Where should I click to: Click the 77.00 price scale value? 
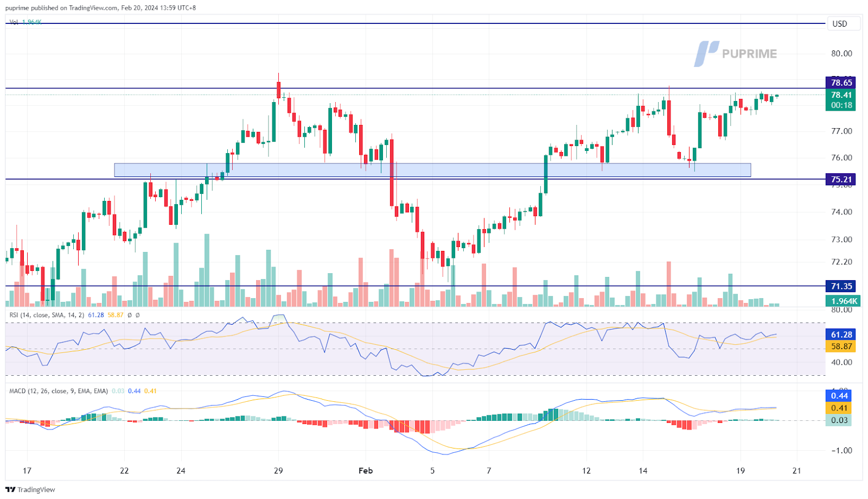pyautogui.click(x=841, y=131)
